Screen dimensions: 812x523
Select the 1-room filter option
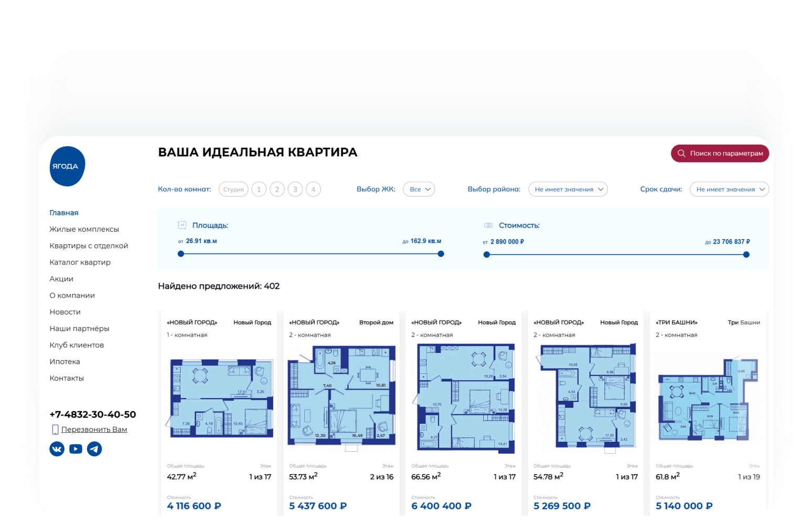[259, 189]
